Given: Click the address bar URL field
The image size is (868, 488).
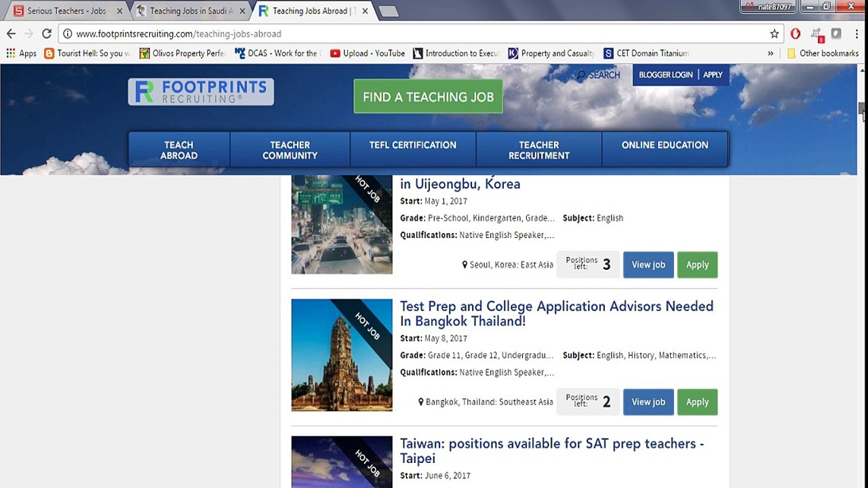Looking at the screenshot, I should point(420,34).
